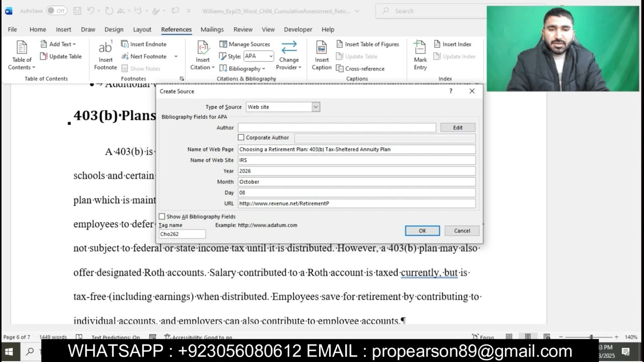Expand the document title dropdown arrow

tap(357, 11)
